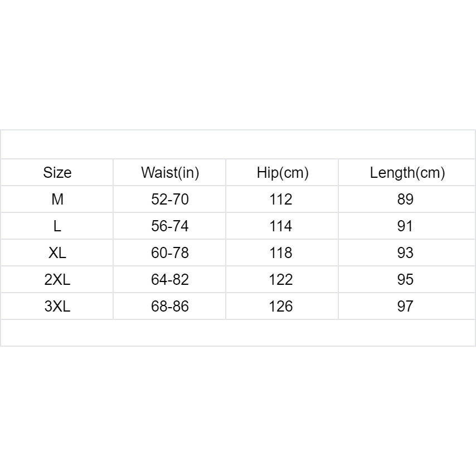The image size is (476, 476).
Task: Select the L size cell
Action: tap(57, 226)
